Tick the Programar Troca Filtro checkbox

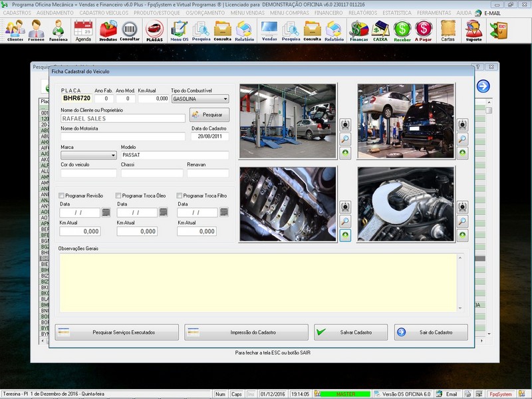[x=180, y=196]
